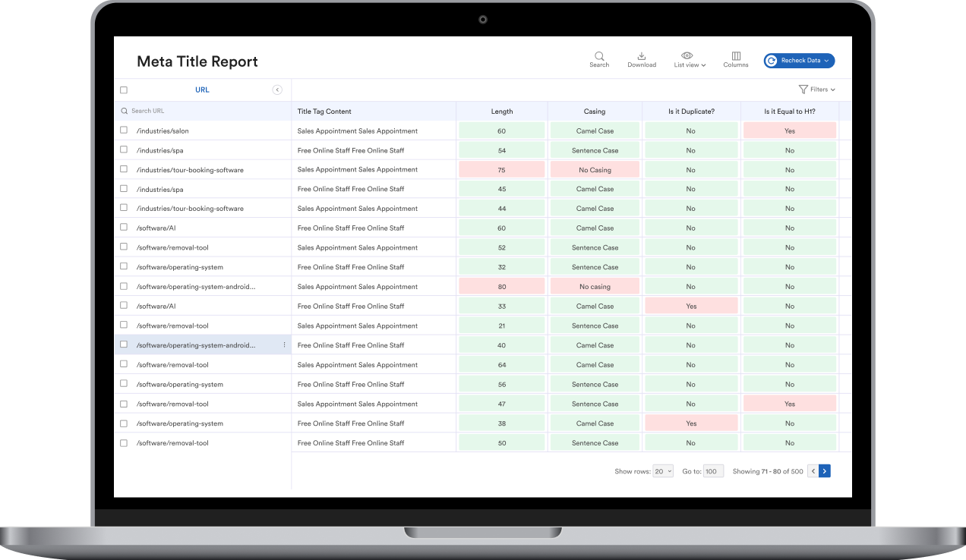Click the eye icon for List view
The height and width of the screenshot is (560, 966).
click(687, 55)
